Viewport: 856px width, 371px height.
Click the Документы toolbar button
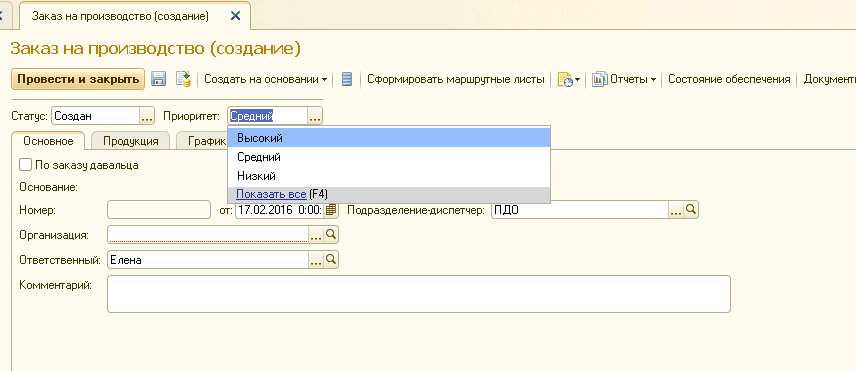tap(829, 80)
